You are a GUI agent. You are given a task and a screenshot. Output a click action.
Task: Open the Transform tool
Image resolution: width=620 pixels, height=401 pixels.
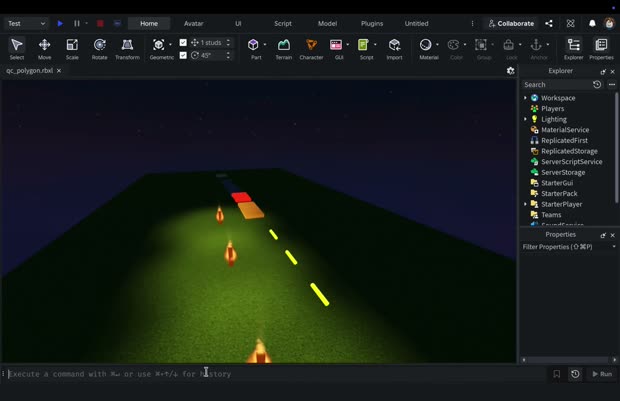(127, 49)
